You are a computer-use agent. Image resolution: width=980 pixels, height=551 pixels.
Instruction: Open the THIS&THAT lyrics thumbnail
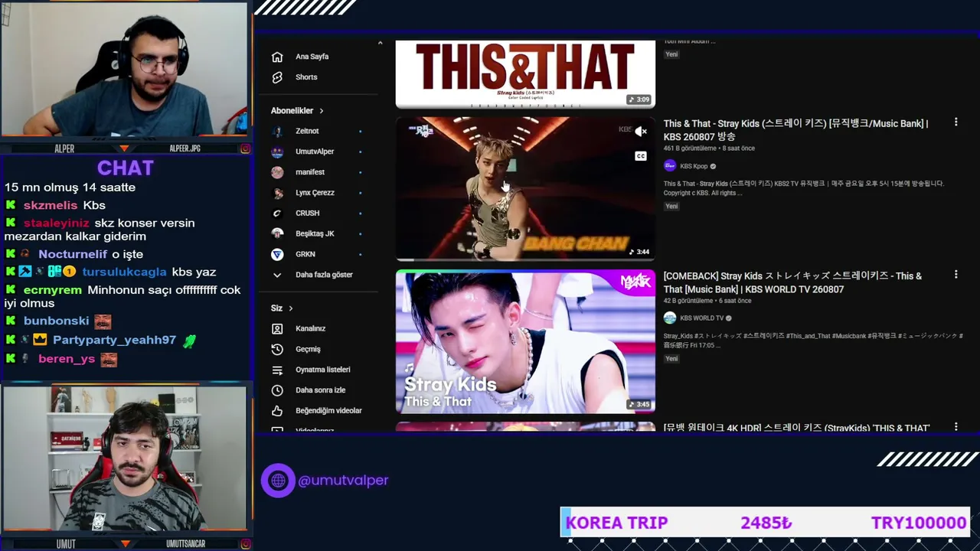[x=525, y=74]
